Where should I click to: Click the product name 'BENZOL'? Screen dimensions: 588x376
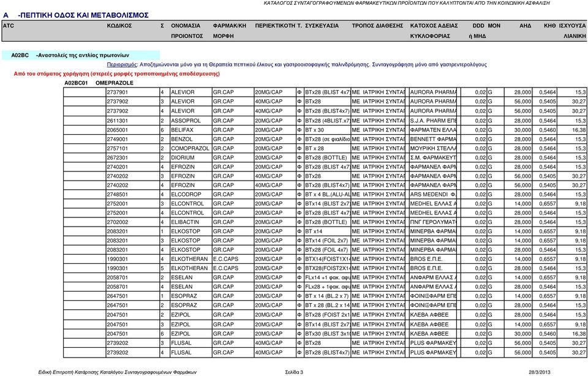(x=181, y=139)
